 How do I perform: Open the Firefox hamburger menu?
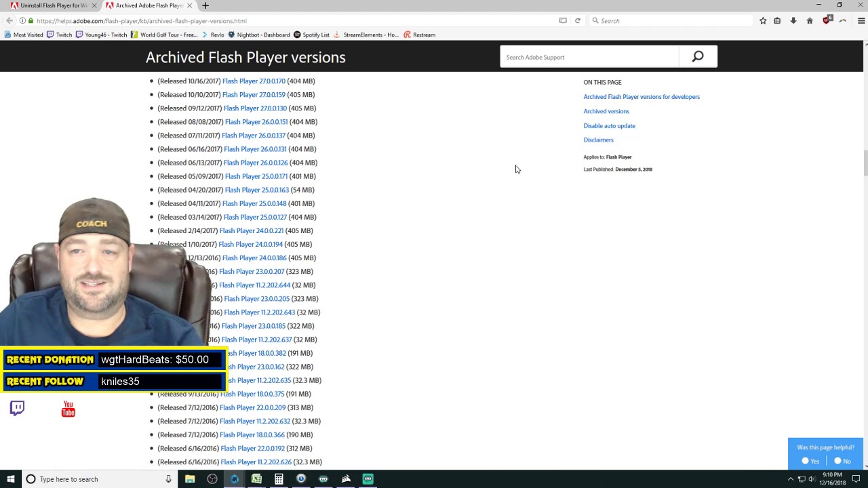point(861,21)
